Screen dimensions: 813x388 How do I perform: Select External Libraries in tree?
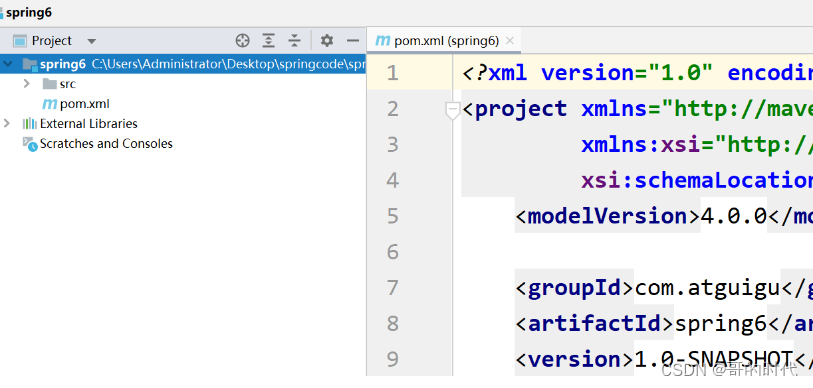89,123
